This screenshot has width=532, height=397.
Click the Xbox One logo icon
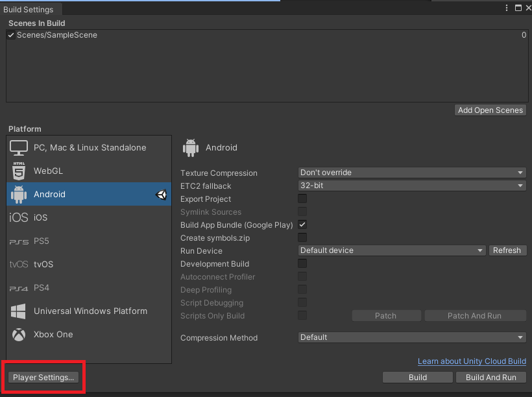pos(19,335)
